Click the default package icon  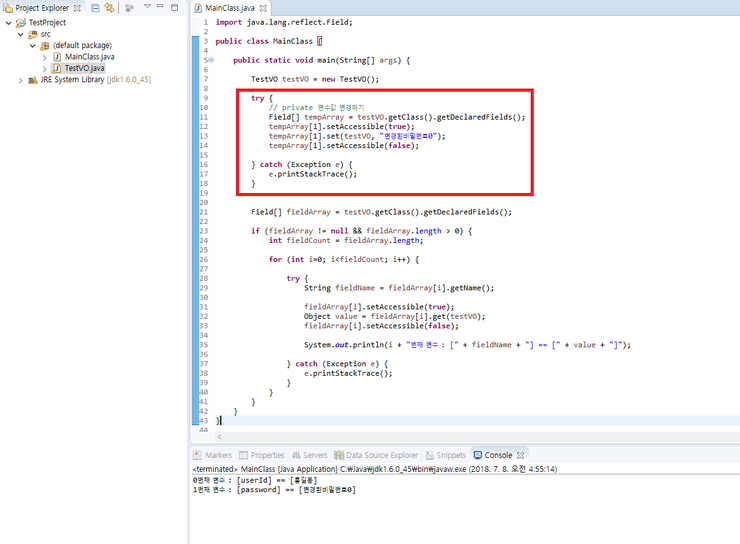click(x=44, y=46)
